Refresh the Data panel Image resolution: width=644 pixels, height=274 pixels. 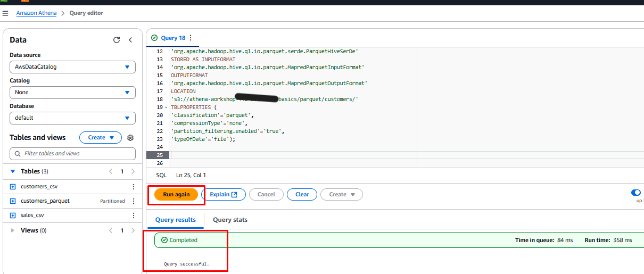117,40
